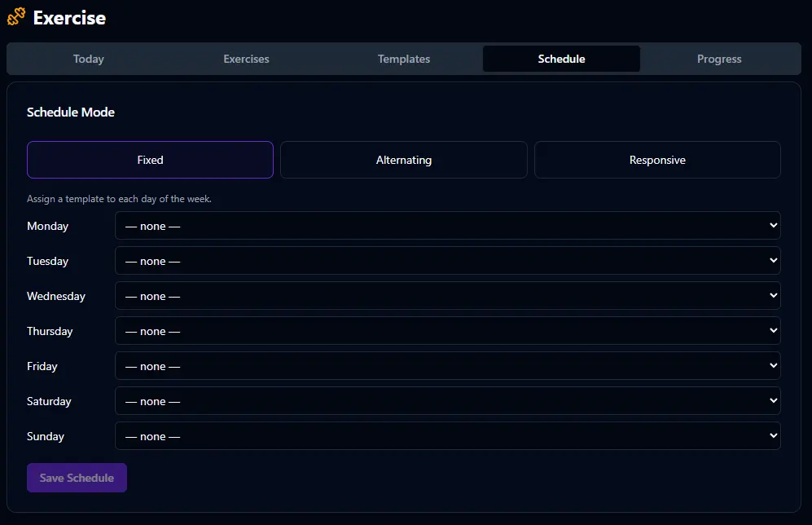Expand the Tuesday template dropdown
This screenshot has height=525, width=812.
tap(447, 261)
